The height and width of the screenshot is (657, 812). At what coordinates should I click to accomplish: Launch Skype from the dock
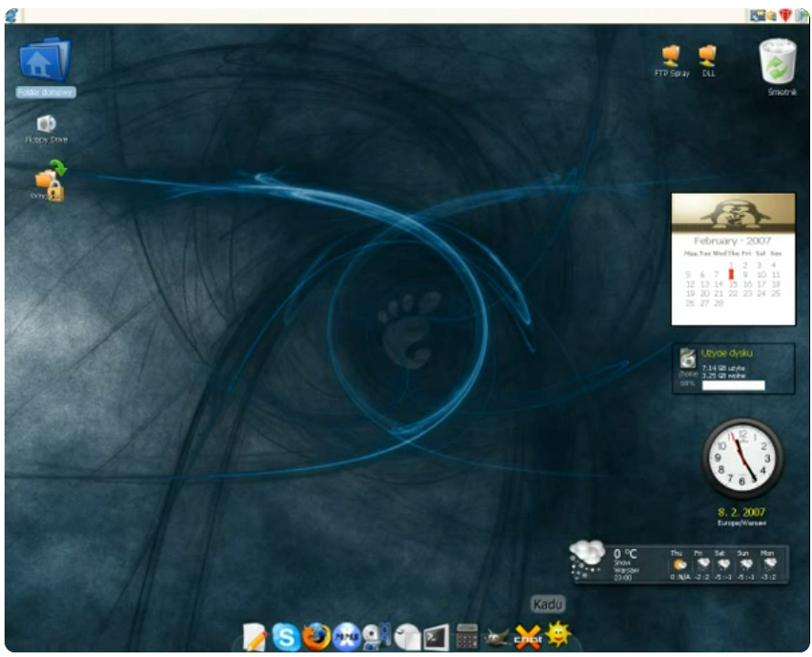coord(286,637)
